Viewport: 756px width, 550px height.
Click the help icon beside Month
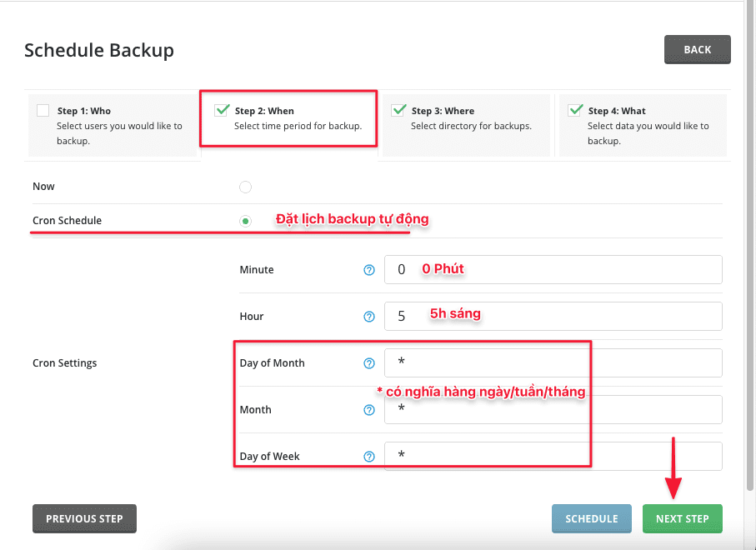(369, 410)
